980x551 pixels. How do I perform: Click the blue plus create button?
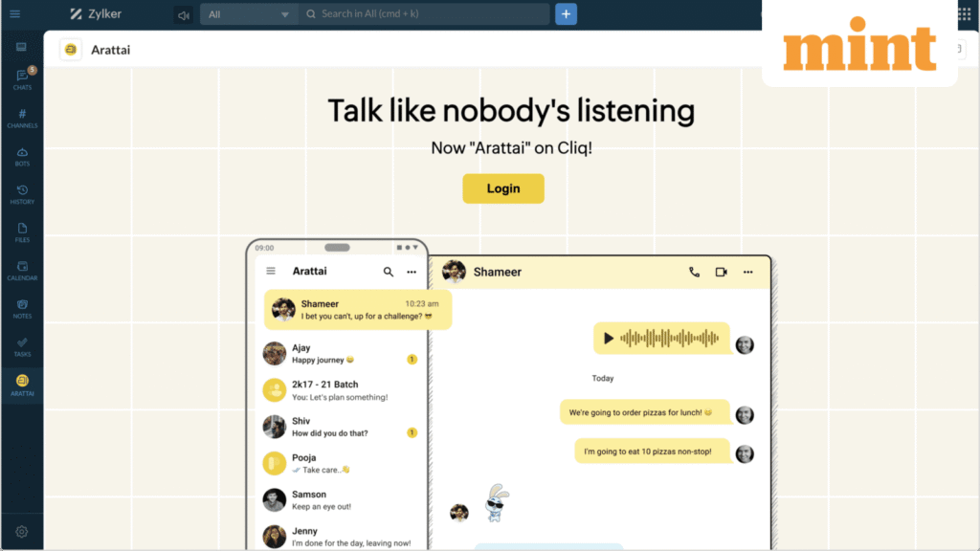point(566,14)
